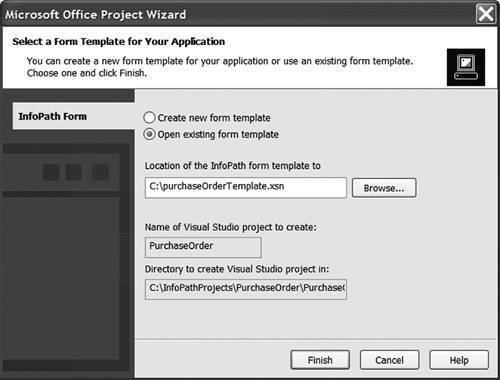
Task: Click the C:\InfoPathProjects directory field
Action: (246, 289)
